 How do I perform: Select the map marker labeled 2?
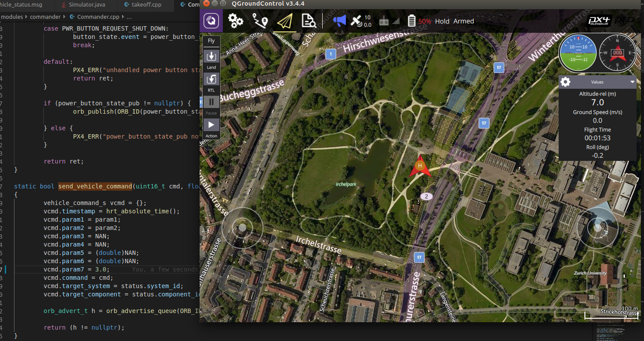pos(426,196)
